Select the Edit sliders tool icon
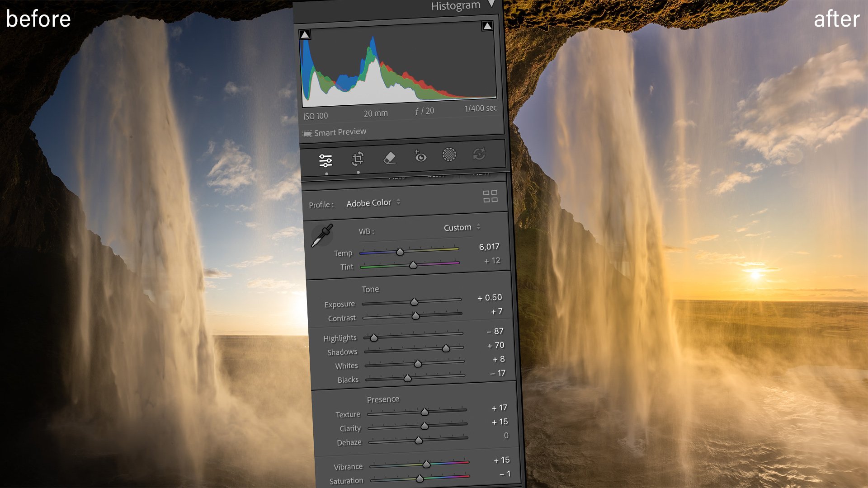Screen dimensions: 868x488 point(325,160)
